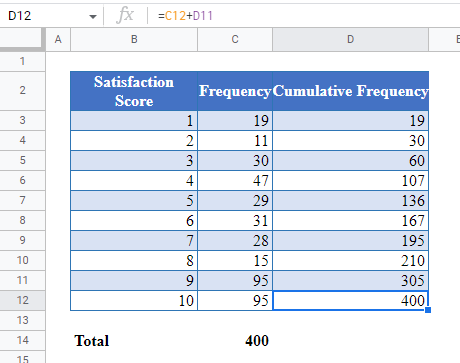Select row 12 header
This screenshot has height=363, width=460.
click(22, 300)
